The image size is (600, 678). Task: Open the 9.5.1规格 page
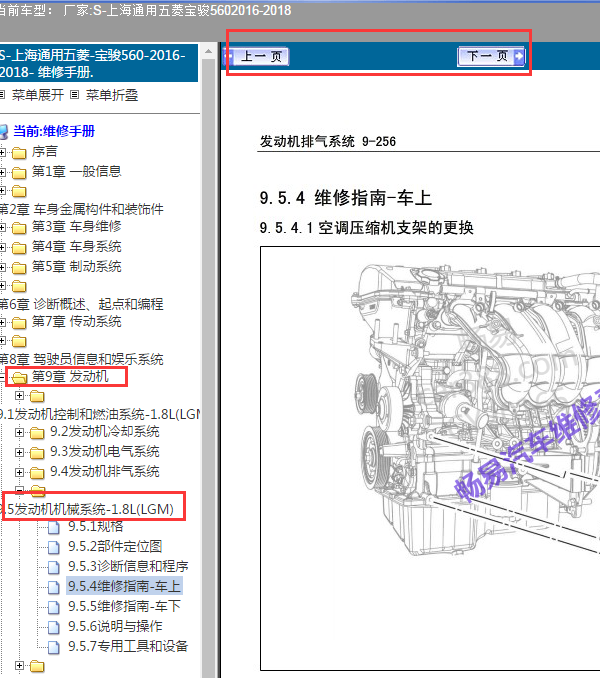point(96,527)
